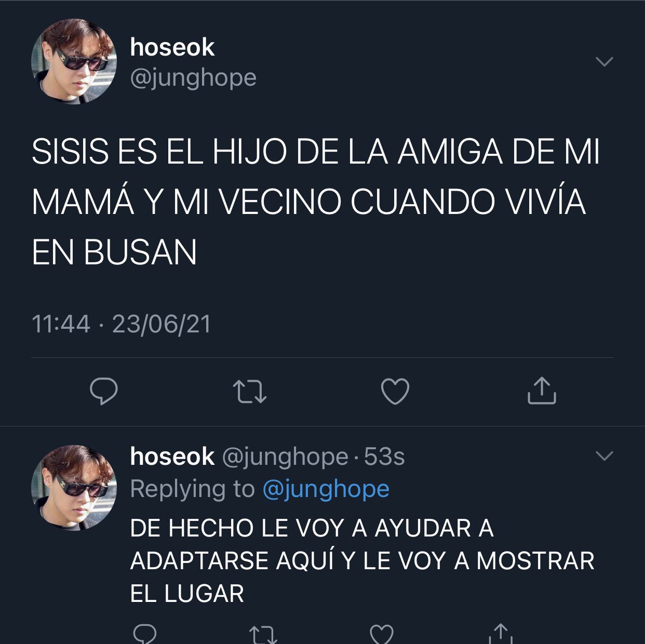Tap the blue @junghope mention link
Screen dimensions: 645x644
click(326, 489)
